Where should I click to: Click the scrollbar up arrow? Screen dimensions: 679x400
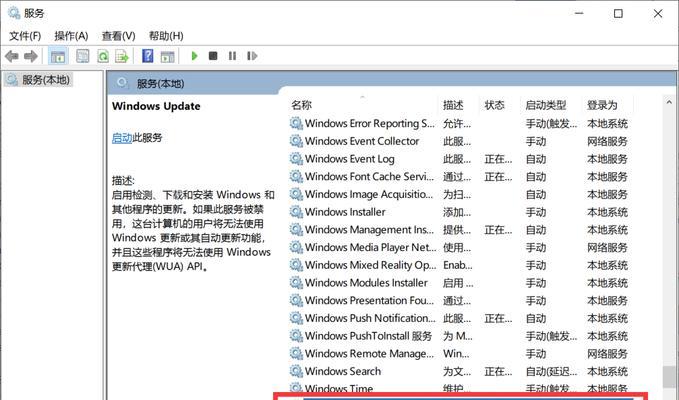click(x=669, y=103)
